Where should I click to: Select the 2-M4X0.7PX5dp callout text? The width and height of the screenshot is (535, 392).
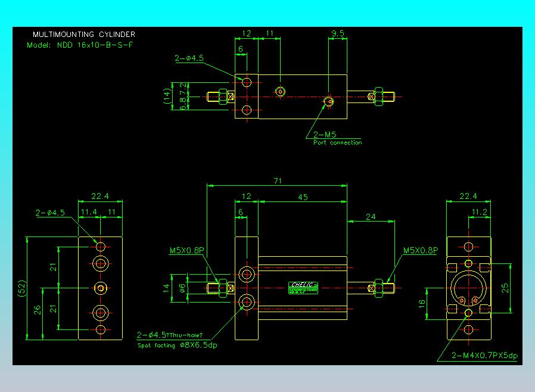tap(484, 356)
